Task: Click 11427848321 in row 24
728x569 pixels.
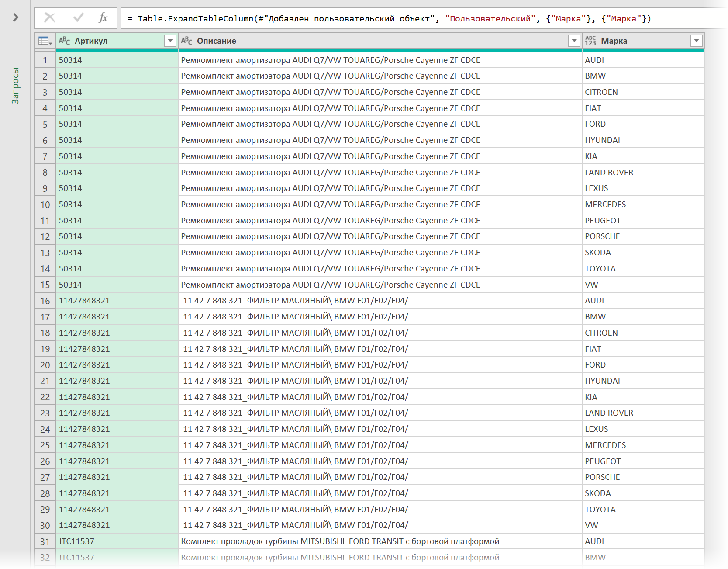Action: tap(84, 429)
